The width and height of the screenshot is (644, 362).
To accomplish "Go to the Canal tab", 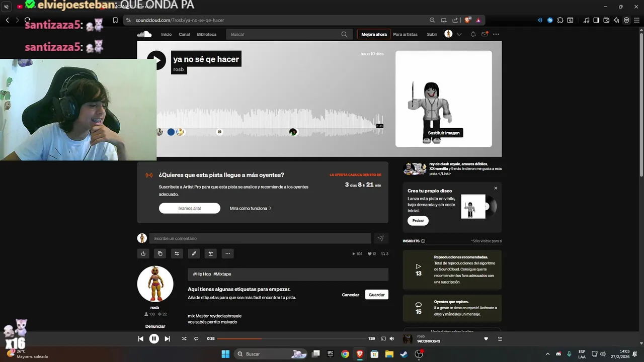I will [184, 34].
